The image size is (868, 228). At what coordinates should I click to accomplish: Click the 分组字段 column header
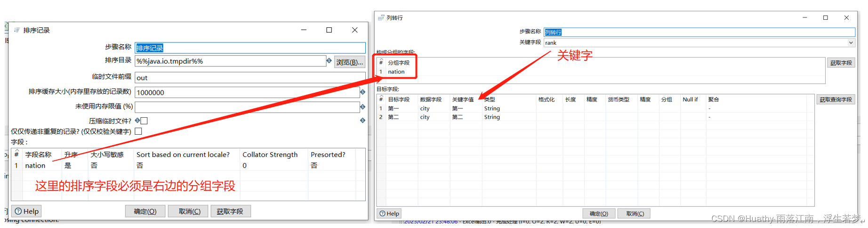coord(399,63)
